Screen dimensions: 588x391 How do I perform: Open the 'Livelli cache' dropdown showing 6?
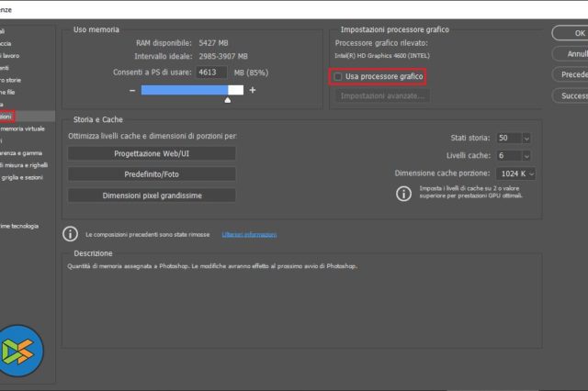coord(526,155)
